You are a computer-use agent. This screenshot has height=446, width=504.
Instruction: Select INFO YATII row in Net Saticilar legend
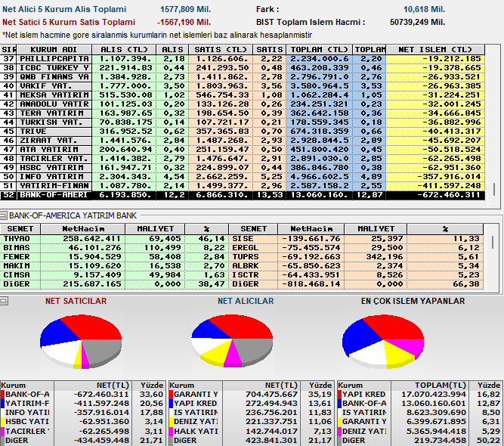(82, 413)
